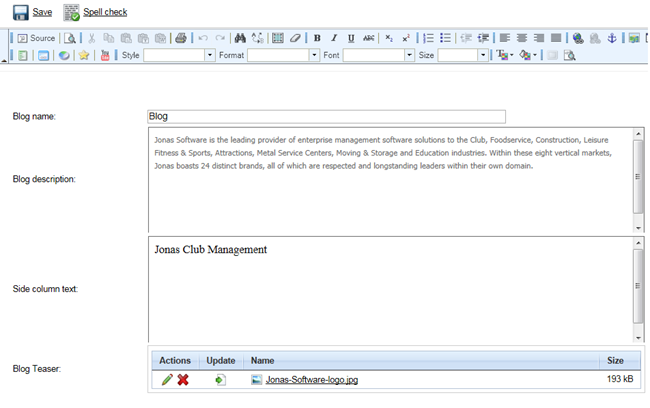
Task: Click Blog description scroll down arrow
Action: [638, 228]
